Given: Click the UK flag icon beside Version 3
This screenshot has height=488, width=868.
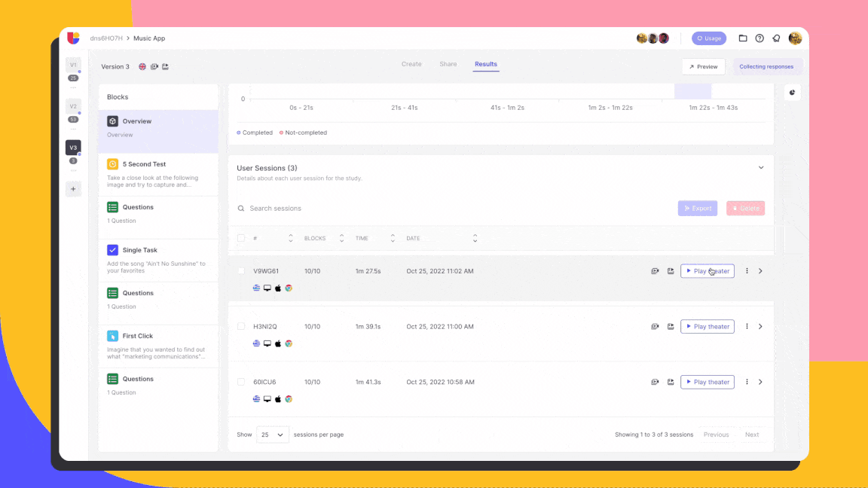Looking at the screenshot, I should (x=142, y=66).
